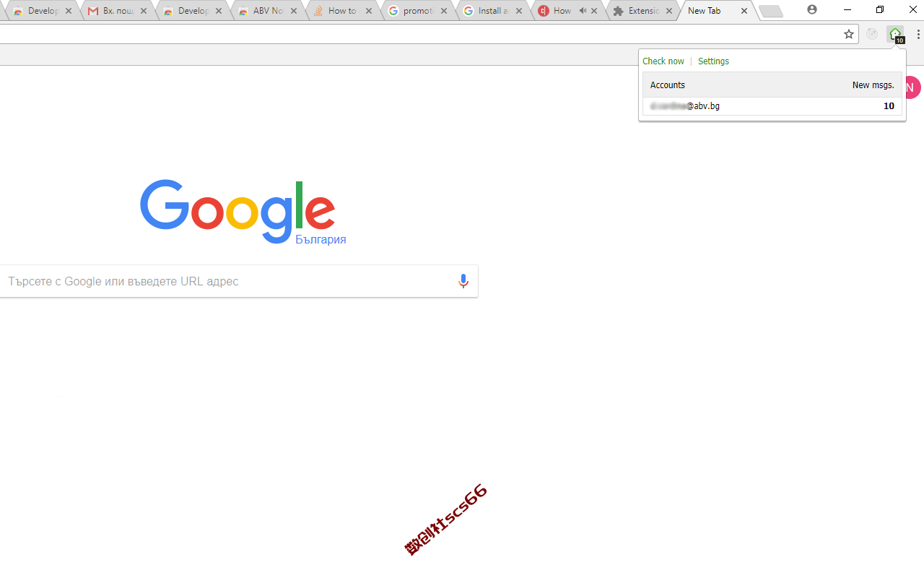Open Settings in notifier popup
Viewport: 924px width, 578px height.
click(x=713, y=61)
